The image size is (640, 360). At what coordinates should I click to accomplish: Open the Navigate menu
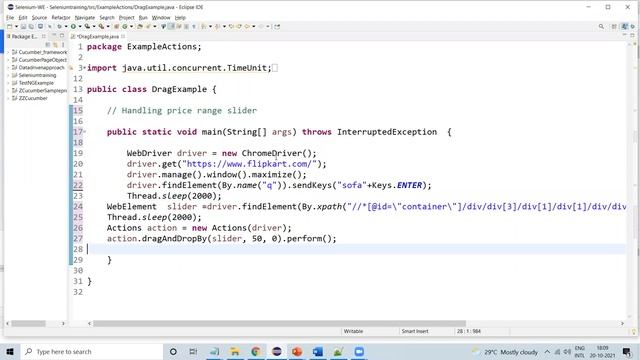(x=84, y=18)
